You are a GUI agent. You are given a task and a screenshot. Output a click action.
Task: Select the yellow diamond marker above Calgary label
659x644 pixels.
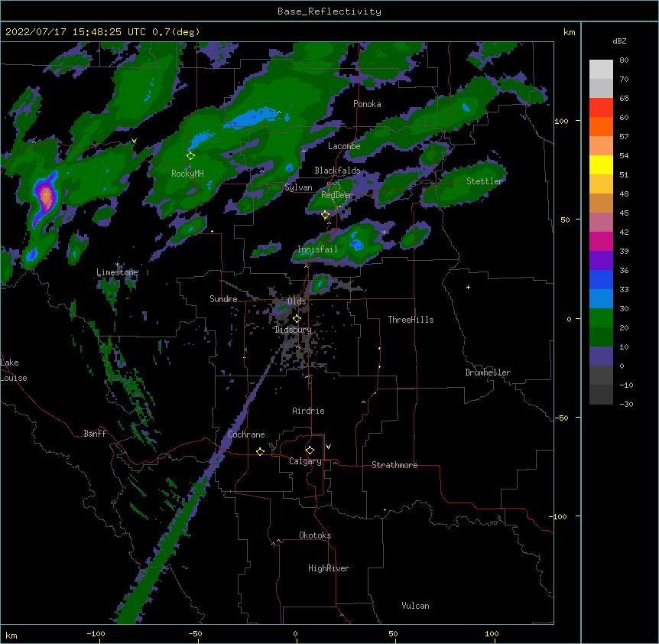(310, 450)
